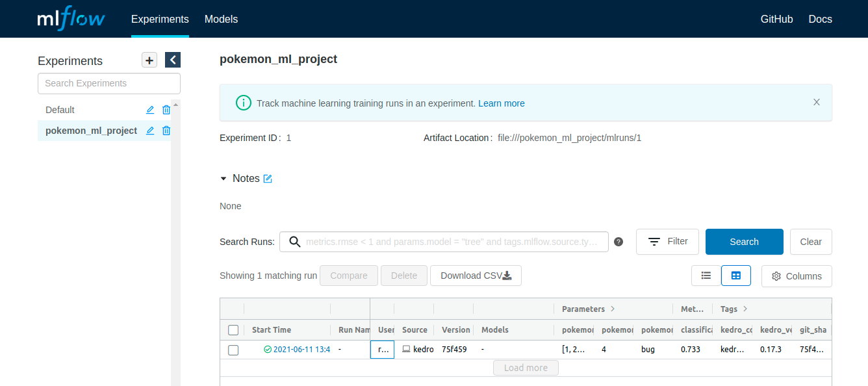
Task: Click the pencil icon beside Default experiment
Action: point(149,110)
